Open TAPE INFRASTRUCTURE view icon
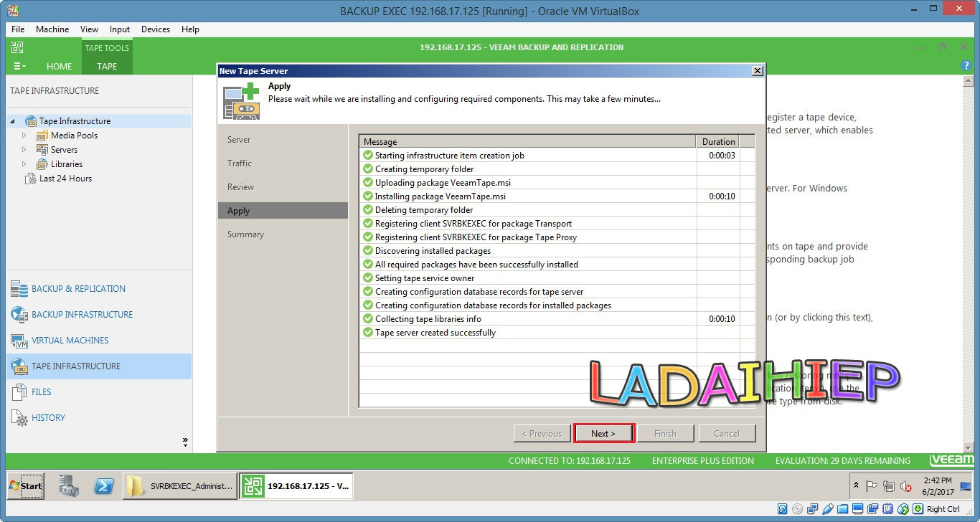The width and height of the screenshot is (980, 522). 19,366
